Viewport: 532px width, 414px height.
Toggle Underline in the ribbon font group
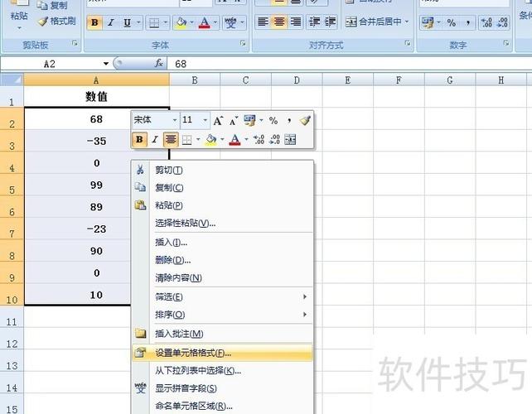pos(128,22)
